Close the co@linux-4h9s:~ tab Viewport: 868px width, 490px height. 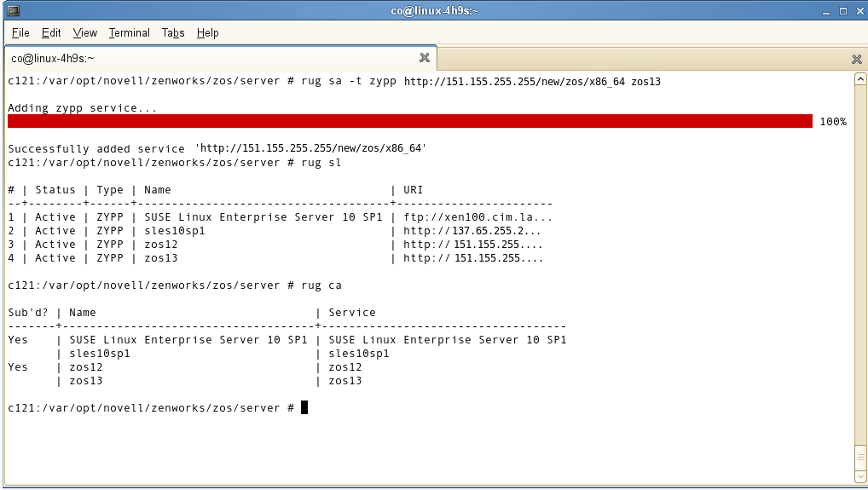tap(425, 58)
